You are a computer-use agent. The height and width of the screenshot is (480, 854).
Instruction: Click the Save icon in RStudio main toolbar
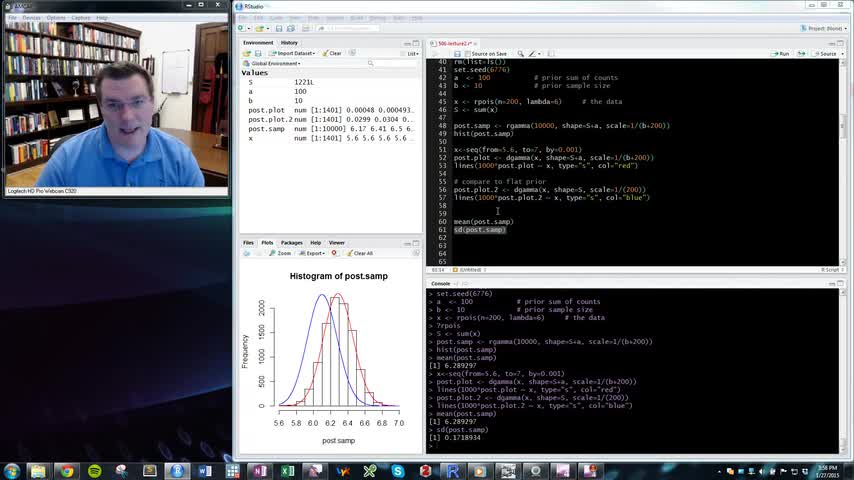[x=279, y=28]
